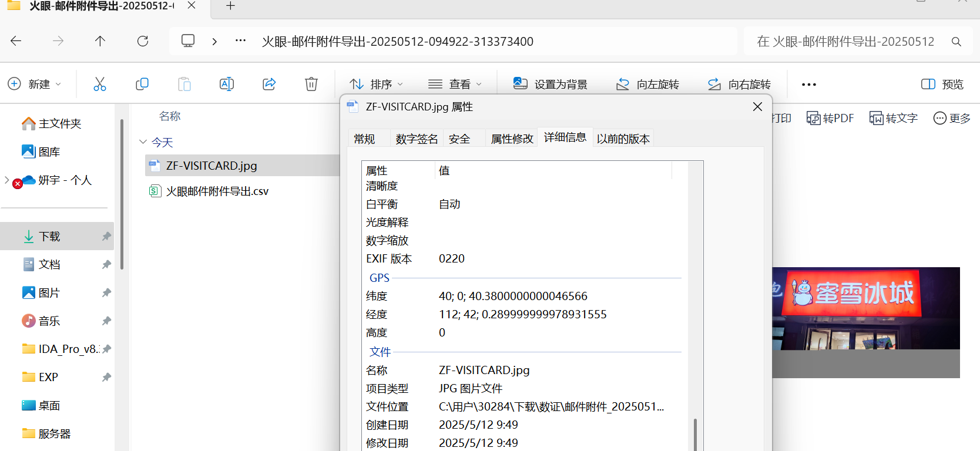Expand the address path chevron
The height and width of the screenshot is (451, 980).
(x=214, y=41)
